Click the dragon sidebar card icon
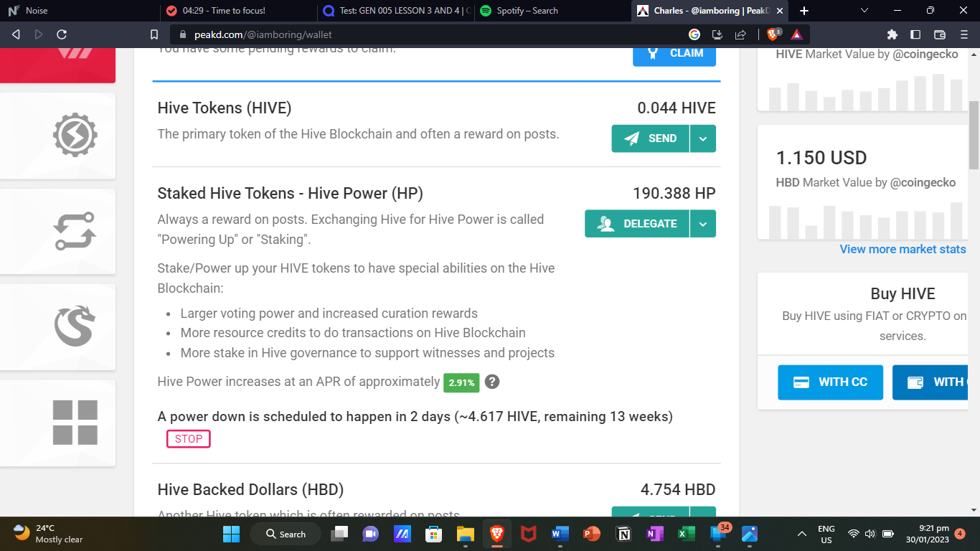Image resolution: width=980 pixels, height=551 pixels. click(x=75, y=326)
